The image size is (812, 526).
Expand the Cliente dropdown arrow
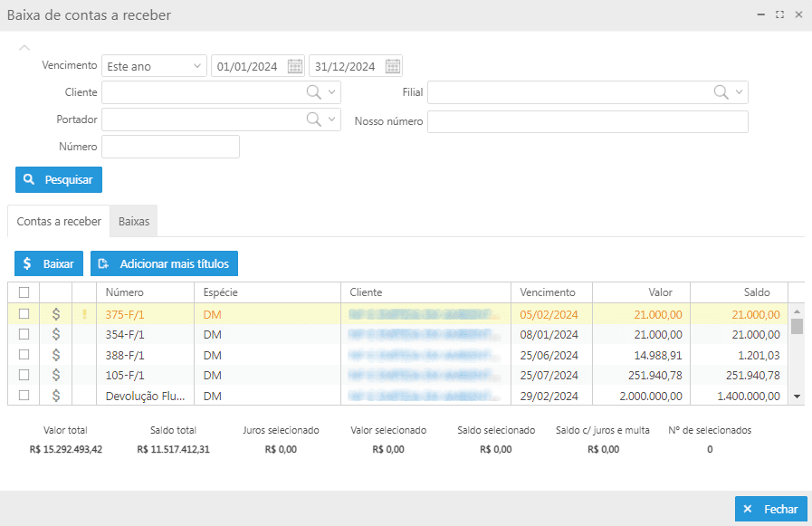pos(332,92)
